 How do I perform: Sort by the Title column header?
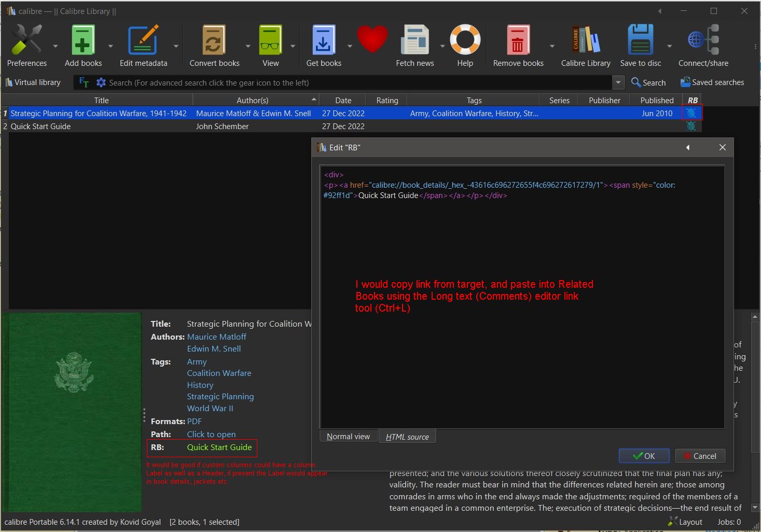tap(101, 100)
